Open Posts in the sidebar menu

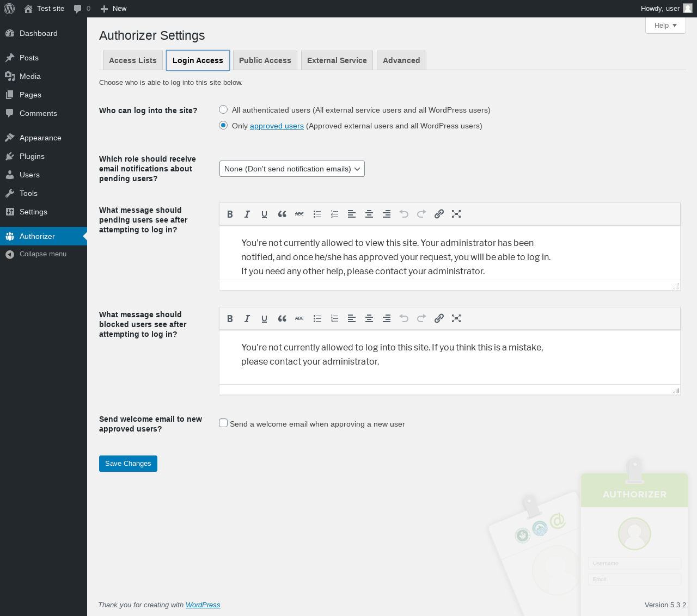[44, 58]
